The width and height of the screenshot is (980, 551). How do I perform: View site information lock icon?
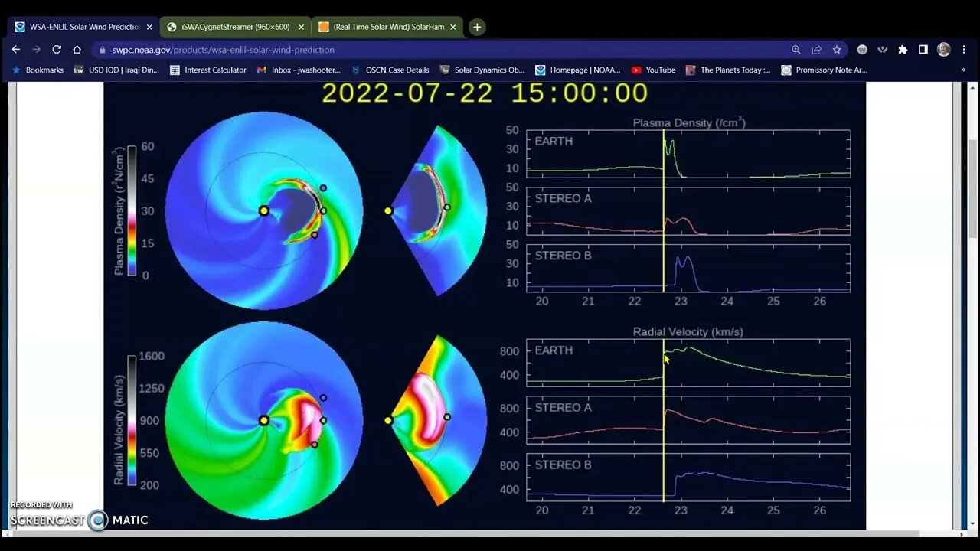[x=103, y=50]
